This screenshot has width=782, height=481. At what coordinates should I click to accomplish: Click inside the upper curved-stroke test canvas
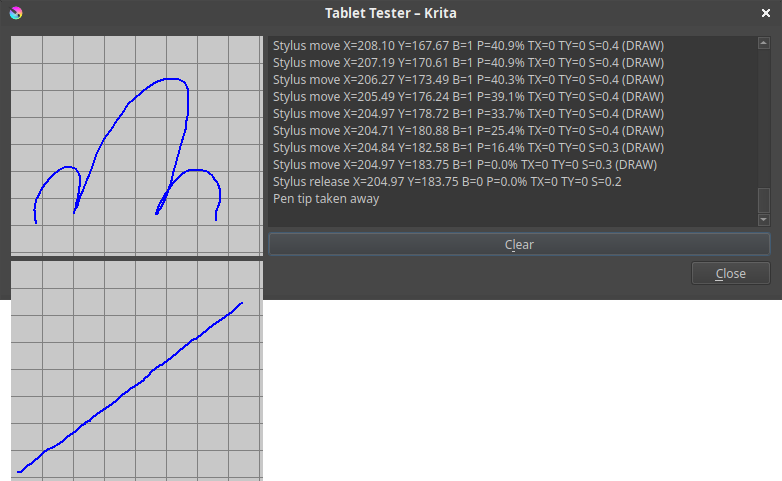(x=137, y=146)
